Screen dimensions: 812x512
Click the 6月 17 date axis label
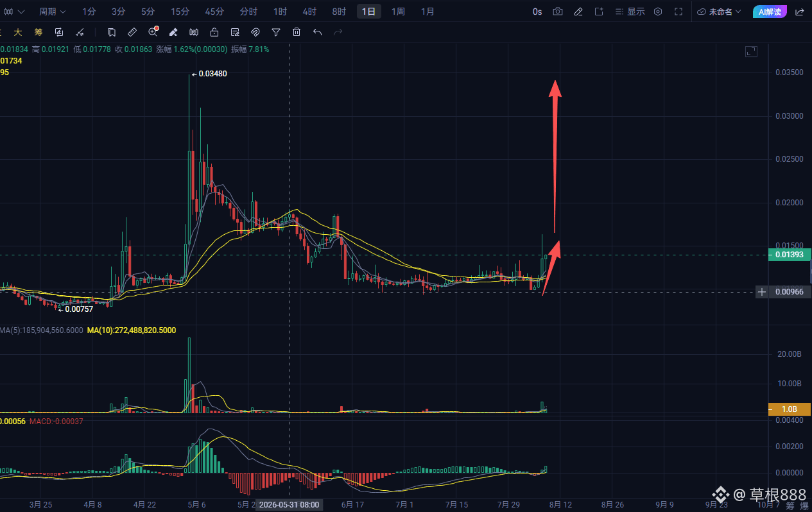click(x=352, y=505)
